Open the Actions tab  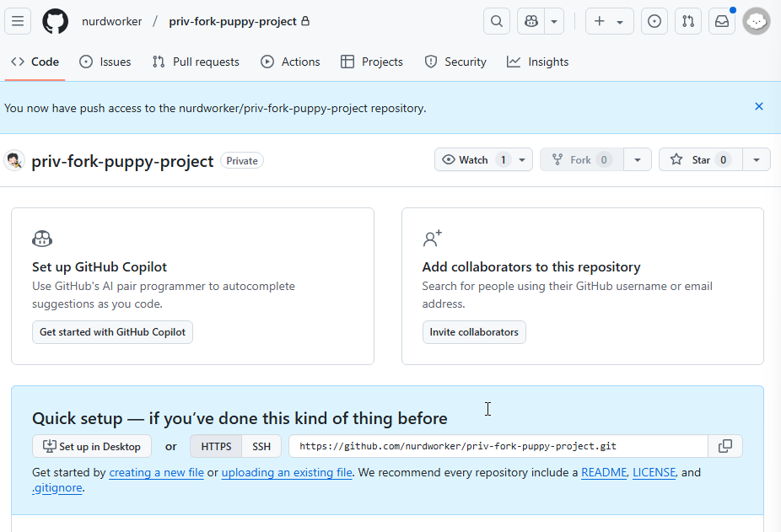point(290,62)
